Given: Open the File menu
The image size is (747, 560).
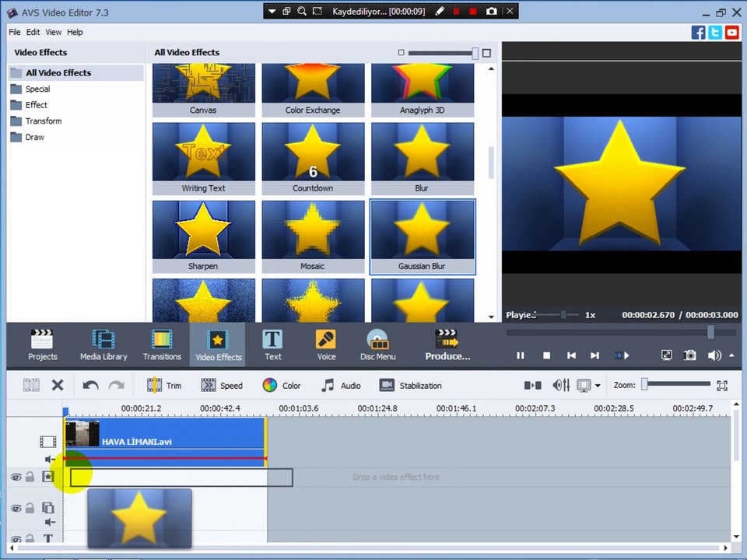Looking at the screenshot, I should (x=15, y=32).
